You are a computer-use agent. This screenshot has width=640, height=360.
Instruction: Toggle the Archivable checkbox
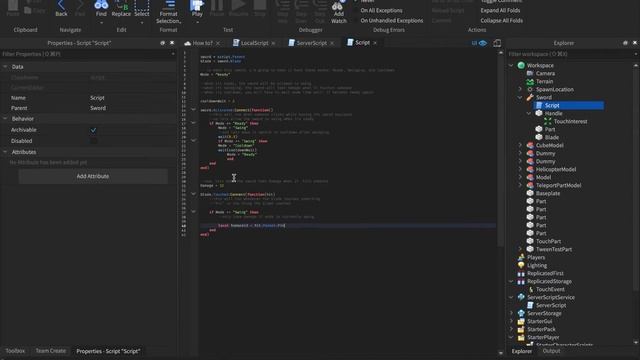[x=93, y=130]
